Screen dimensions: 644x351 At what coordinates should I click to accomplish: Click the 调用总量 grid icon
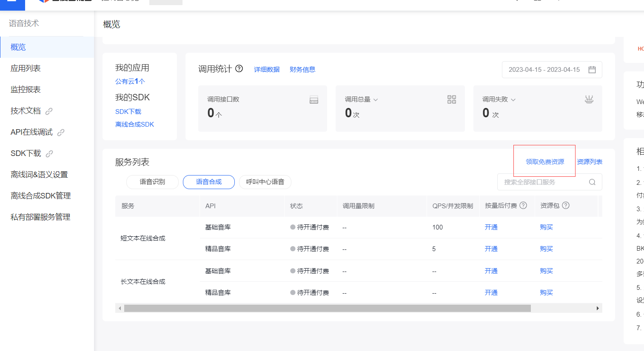(x=452, y=99)
